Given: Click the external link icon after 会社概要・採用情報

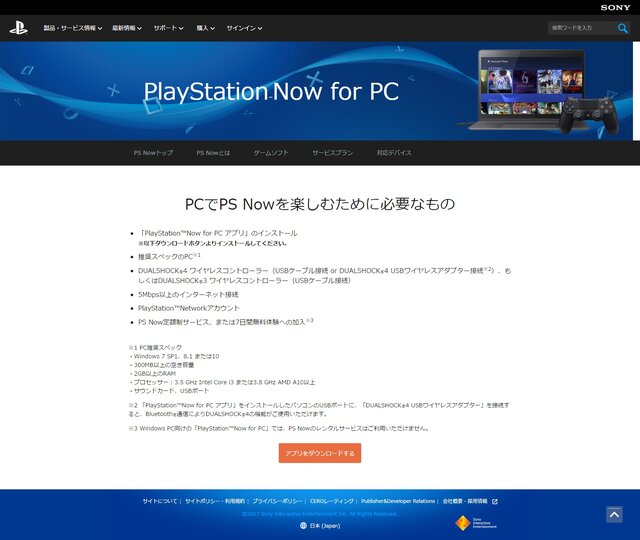Looking at the screenshot, I should 495,502.
